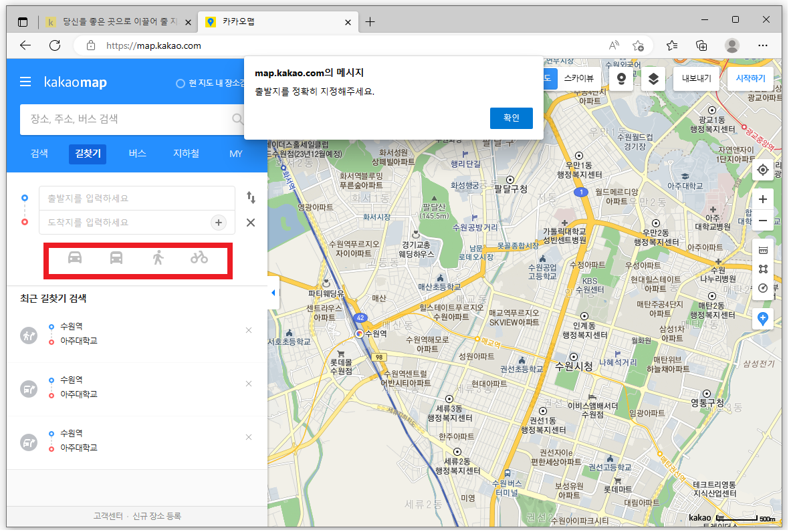Select walking route mode
This screenshot has height=532, width=789.
[158, 258]
